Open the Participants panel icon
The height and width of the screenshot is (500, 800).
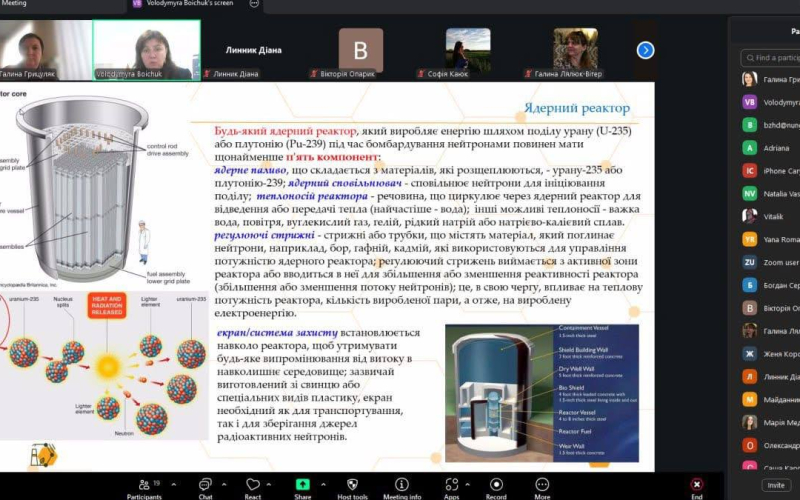143,482
